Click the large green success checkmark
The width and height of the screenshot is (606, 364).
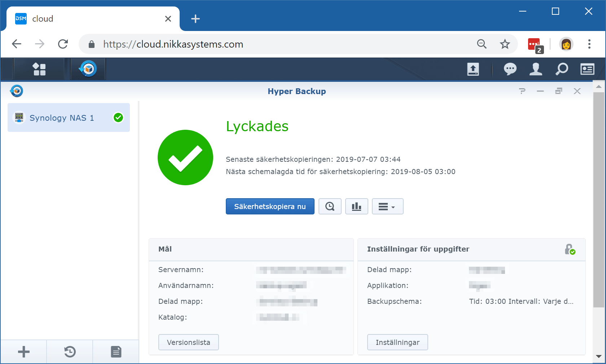click(x=185, y=157)
